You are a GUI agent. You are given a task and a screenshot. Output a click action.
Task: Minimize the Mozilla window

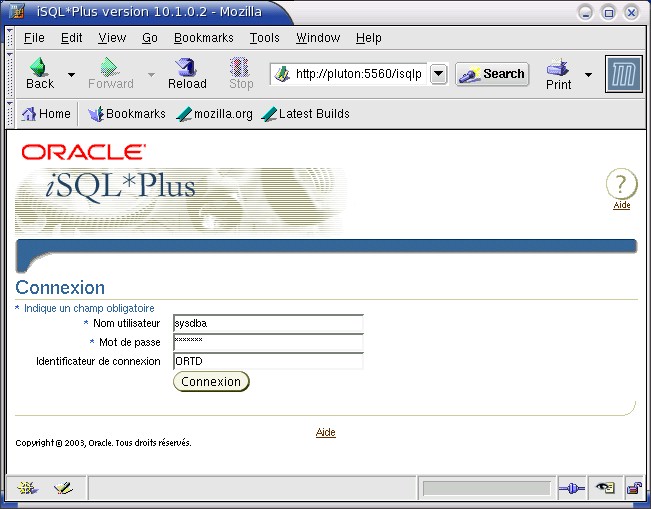pos(585,13)
